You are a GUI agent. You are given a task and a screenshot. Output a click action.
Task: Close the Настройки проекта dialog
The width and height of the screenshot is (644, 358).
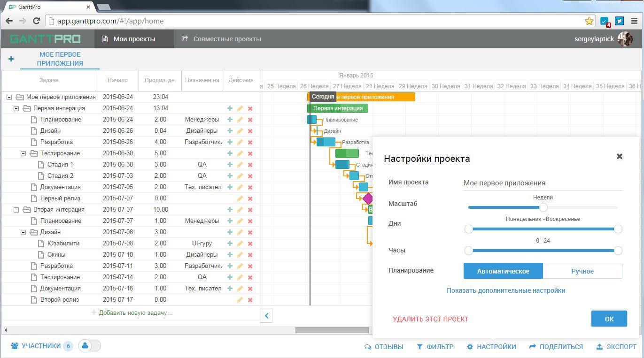[620, 156]
